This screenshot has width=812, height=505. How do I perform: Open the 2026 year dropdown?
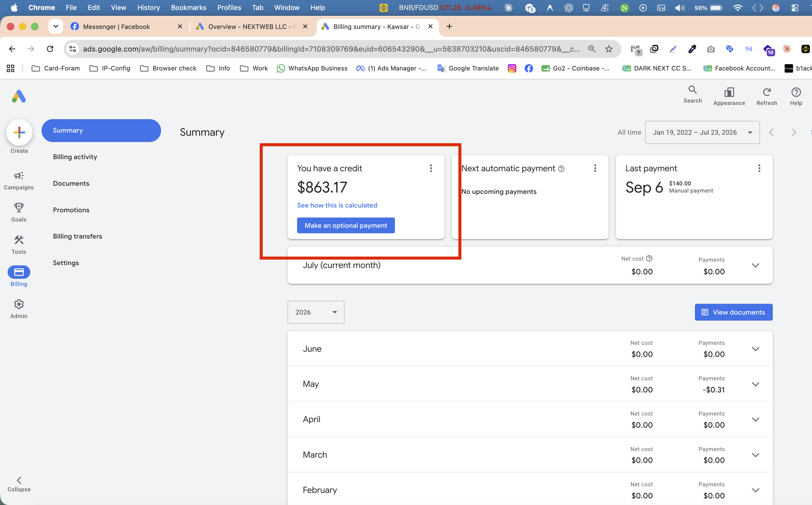pyautogui.click(x=316, y=312)
